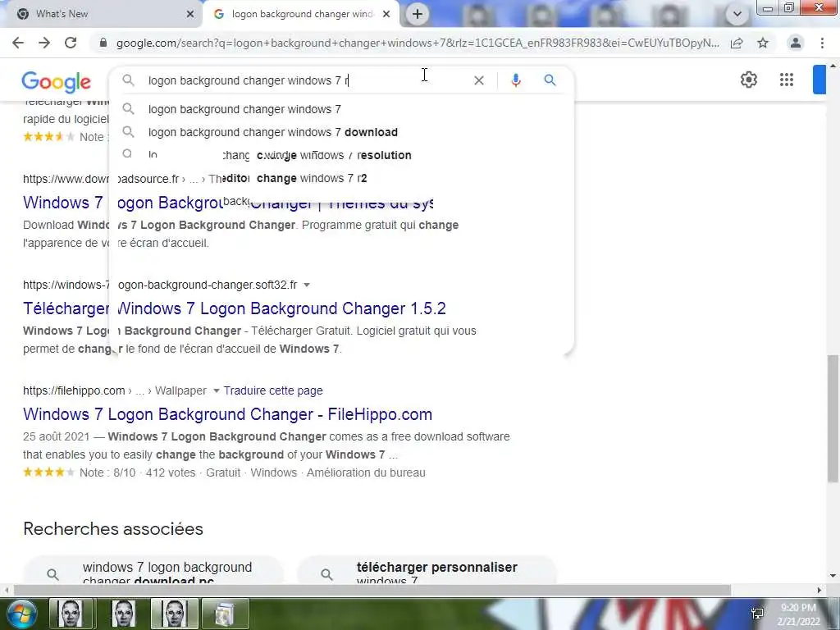The width and height of the screenshot is (840, 630).
Task: Close the What's New tab
Action: (190, 14)
